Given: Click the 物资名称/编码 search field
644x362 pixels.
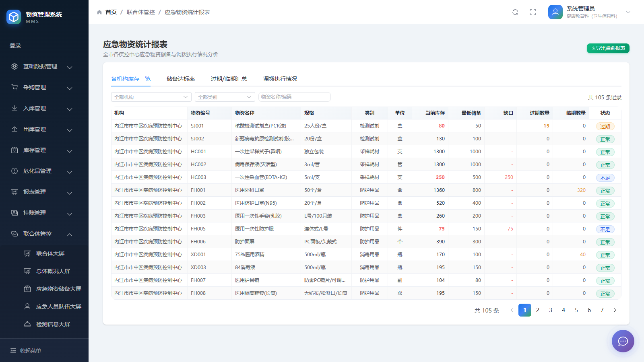Looking at the screenshot, I should 295,97.
